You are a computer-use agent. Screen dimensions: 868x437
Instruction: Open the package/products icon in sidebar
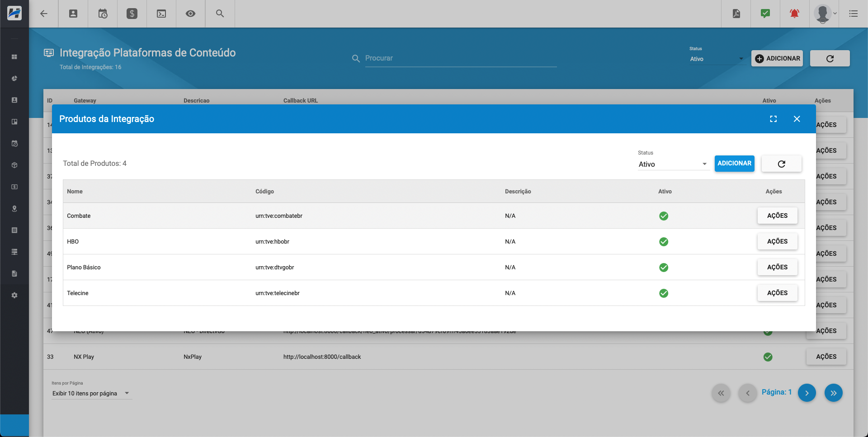tap(14, 165)
